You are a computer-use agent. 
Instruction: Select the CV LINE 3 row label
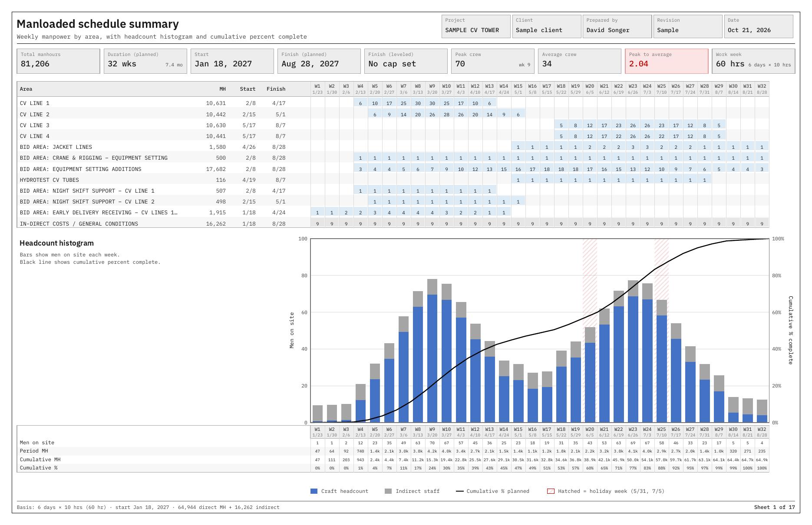click(x=35, y=125)
